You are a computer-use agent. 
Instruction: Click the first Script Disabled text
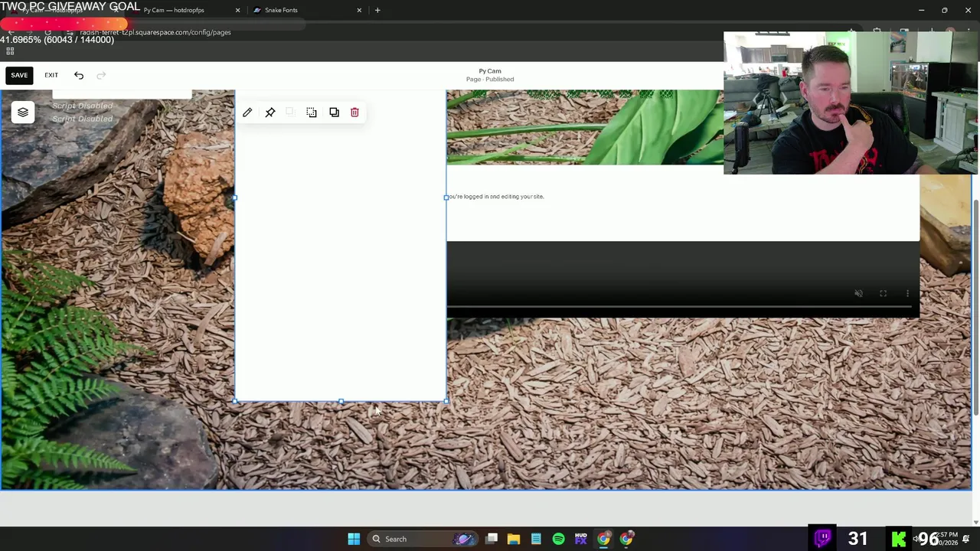click(82, 106)
